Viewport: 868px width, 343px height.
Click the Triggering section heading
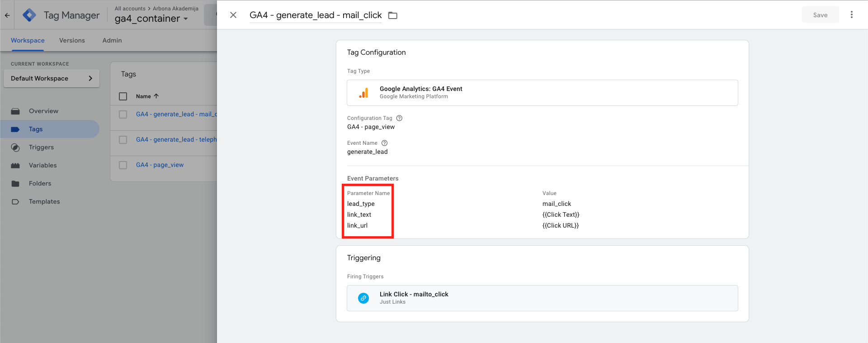363,257
